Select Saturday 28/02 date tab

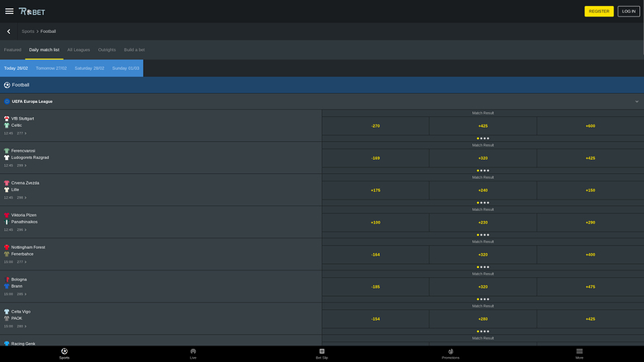click(89, 68)
